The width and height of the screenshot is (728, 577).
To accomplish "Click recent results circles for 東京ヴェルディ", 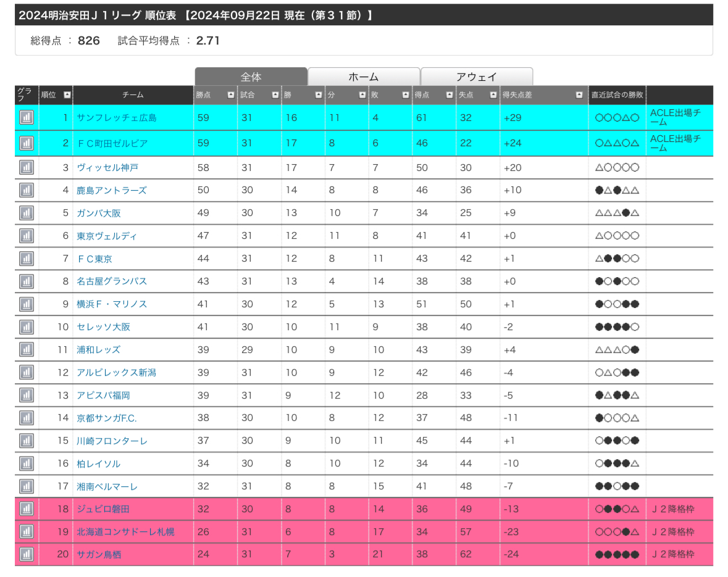I will (617, 236).
